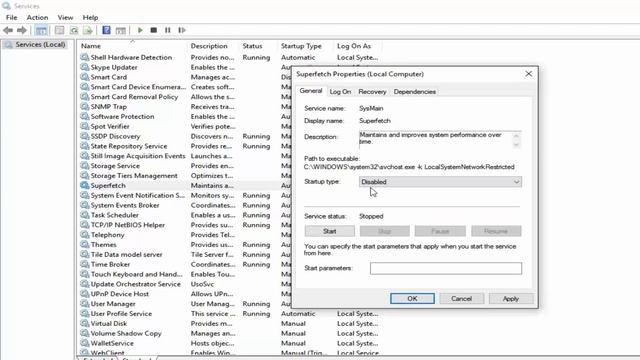Image resolution: width=640 pixels, height=360 pixels.
Task: Click the gear icon beside Storage Service
Action: point(84,166)
